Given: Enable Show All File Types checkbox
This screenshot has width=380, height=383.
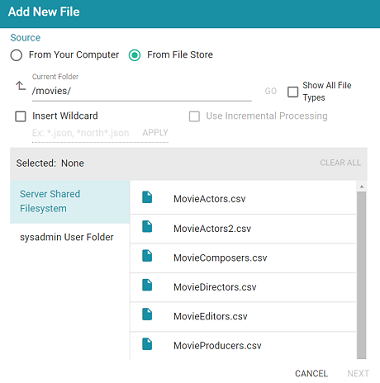Looking at the screenshot, I should click(x=293, y=92).
